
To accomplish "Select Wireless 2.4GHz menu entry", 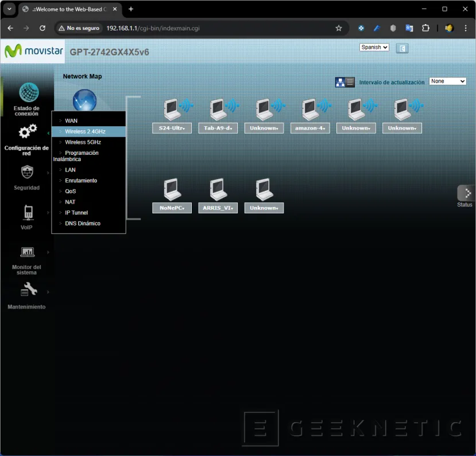I will [85, 131].
